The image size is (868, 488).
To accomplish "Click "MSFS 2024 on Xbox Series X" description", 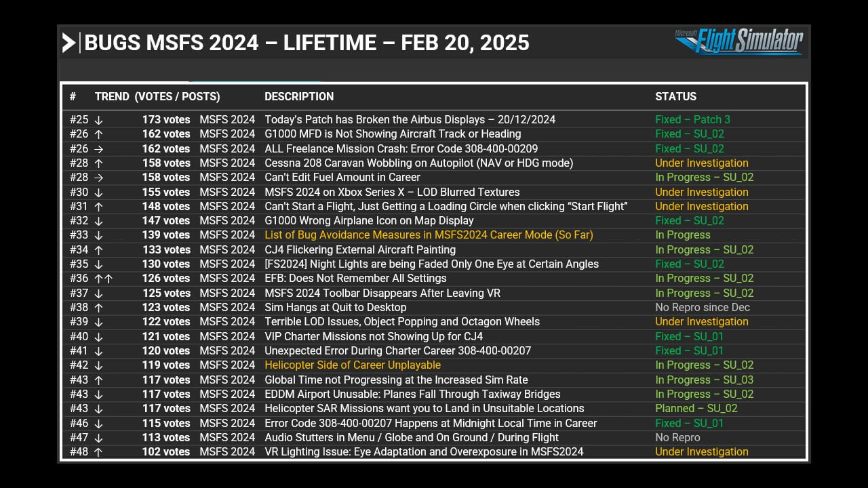I will coord(392,192).
